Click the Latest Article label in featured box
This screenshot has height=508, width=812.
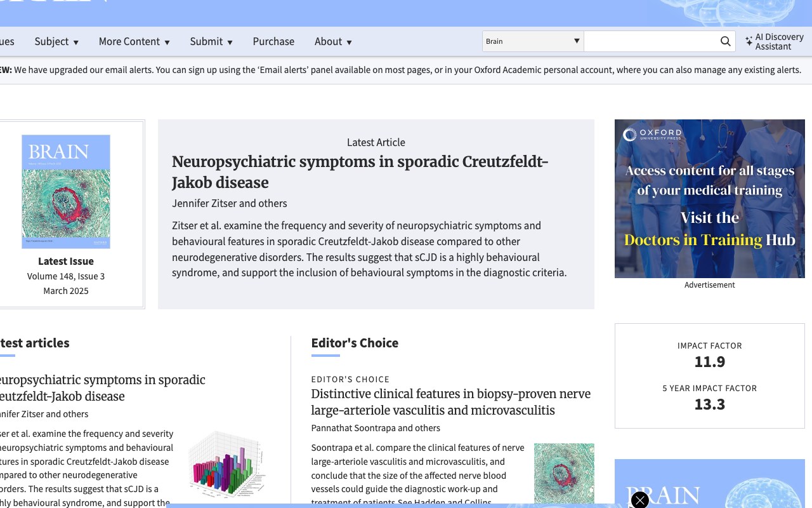pyautogui.click(x=376, y=142)
